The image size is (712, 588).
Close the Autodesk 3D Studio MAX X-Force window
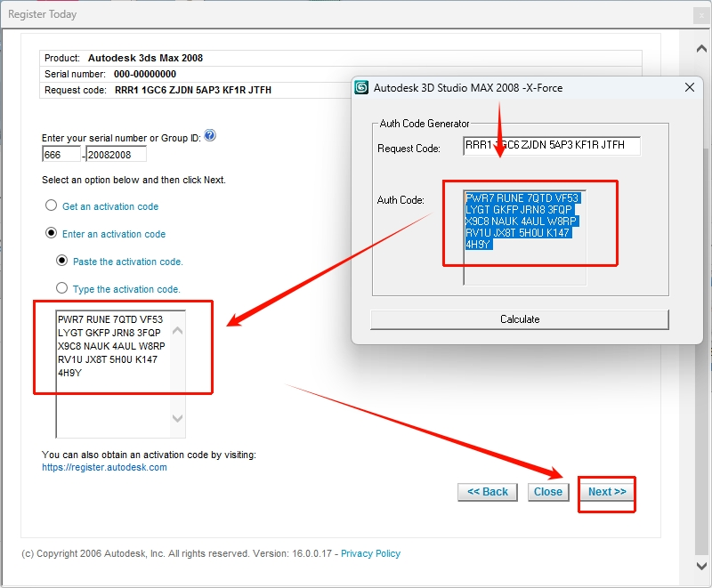coord(689,88)
